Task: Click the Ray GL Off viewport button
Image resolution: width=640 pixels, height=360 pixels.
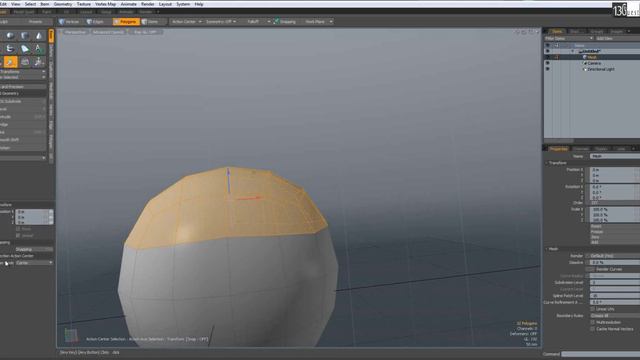Action: pyautogui.click(x=145, y=32)
